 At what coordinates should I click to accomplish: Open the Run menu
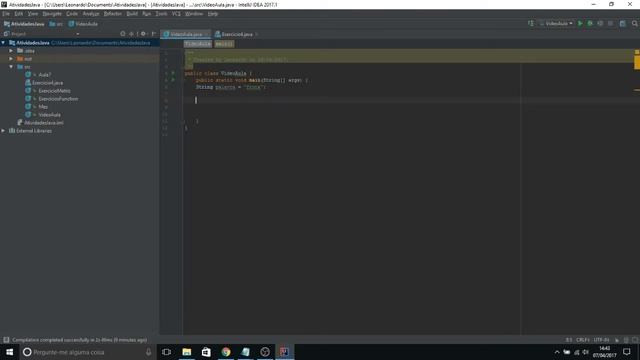pos(147,14)
